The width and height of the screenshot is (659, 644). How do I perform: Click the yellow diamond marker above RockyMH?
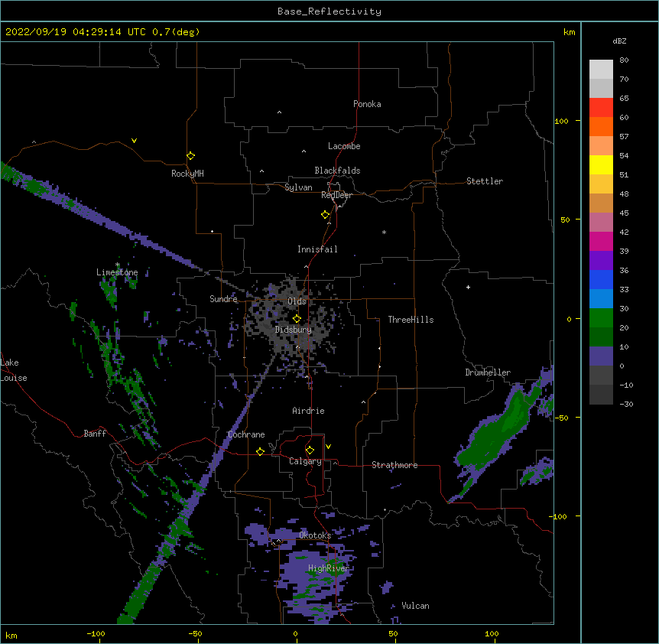coord(190,156)
